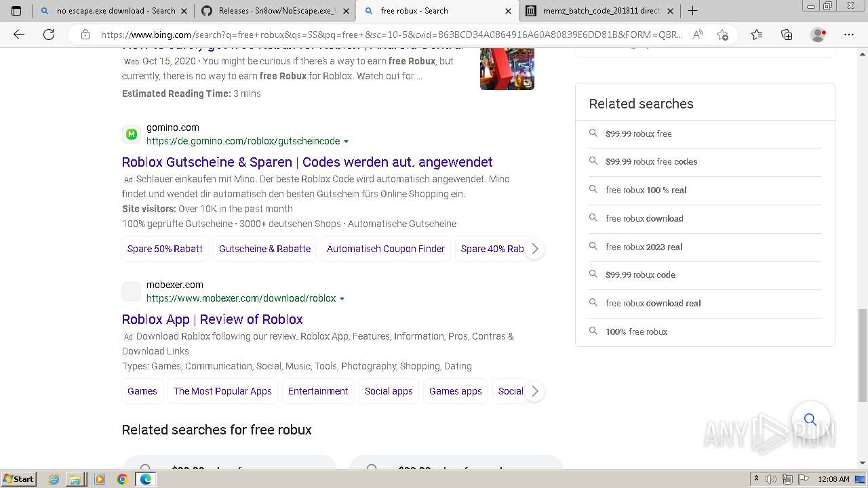Expand gomino.com URL dropdown arrow

click(347, 142)
